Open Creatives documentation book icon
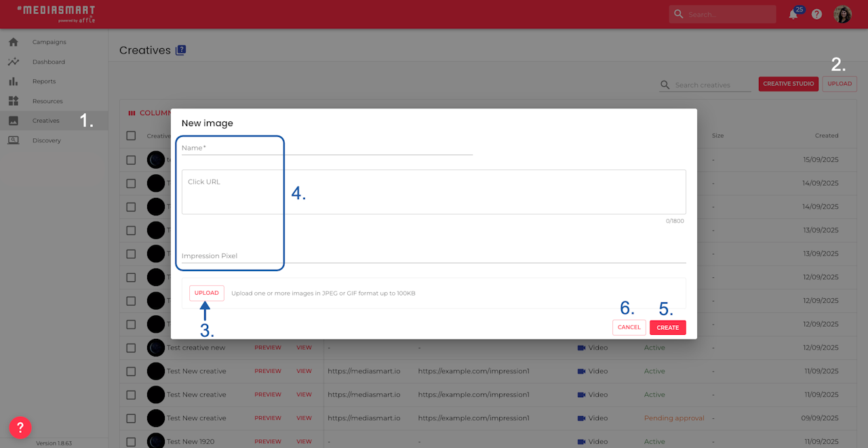 (180, 50)
